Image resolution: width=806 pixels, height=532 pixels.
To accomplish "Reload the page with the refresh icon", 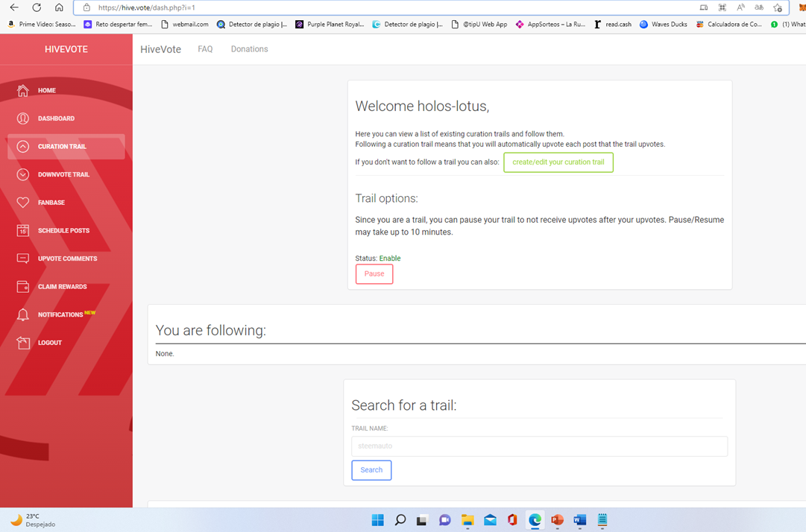I will 37,7.
